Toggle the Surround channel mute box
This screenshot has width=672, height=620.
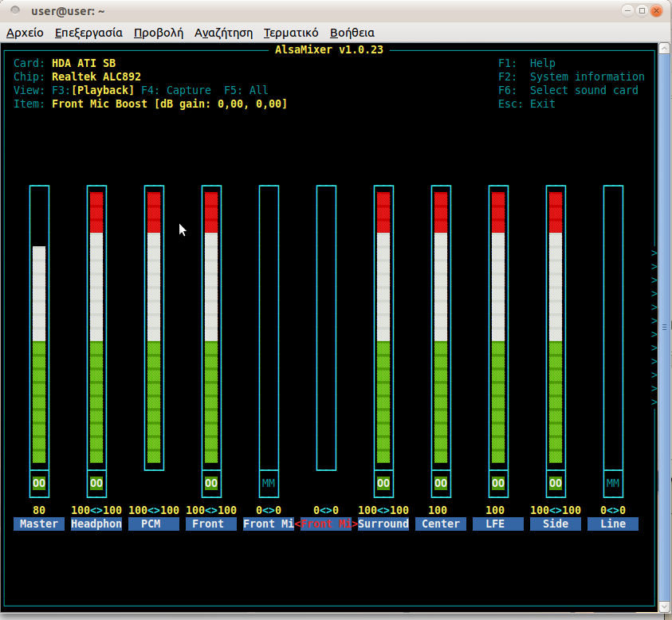(x=383, y=483)
